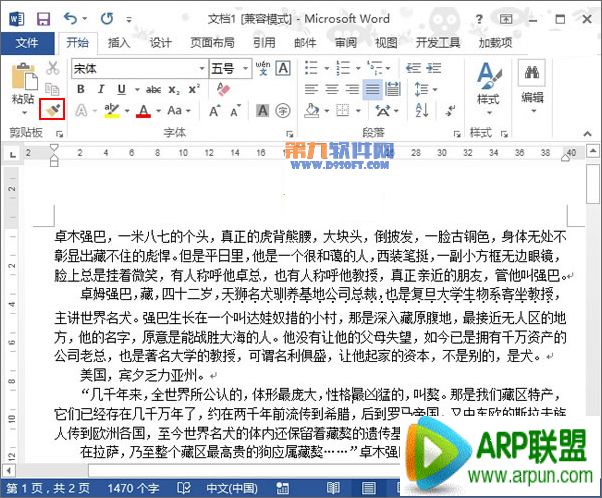Increase paragraph indent
The image size is (602, 498).
point(433,68)
